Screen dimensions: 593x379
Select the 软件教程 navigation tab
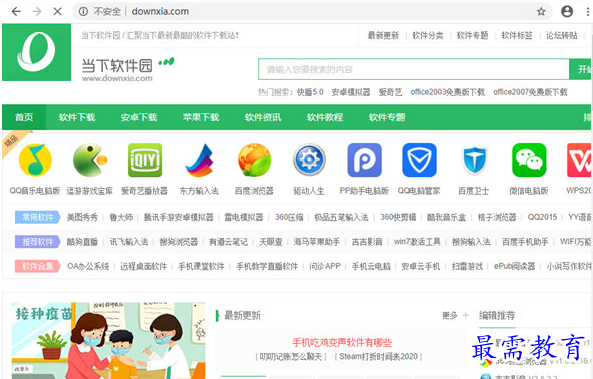coord(325,117)
